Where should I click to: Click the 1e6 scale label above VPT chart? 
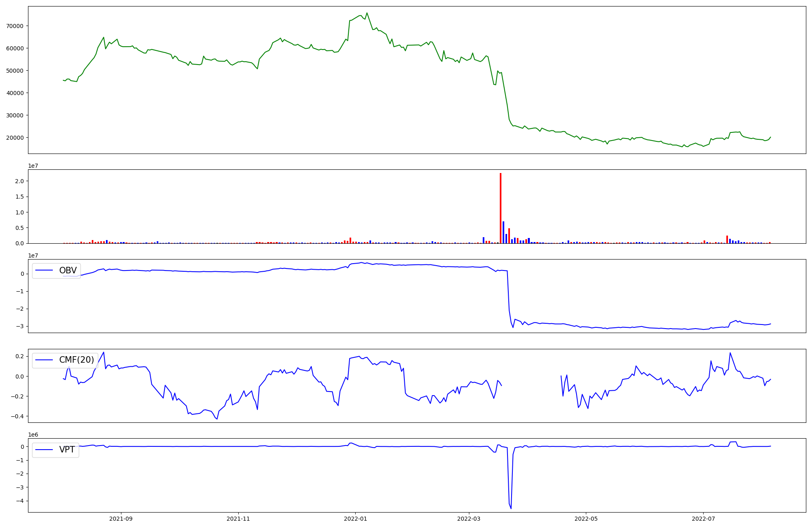tap(33, 435)
